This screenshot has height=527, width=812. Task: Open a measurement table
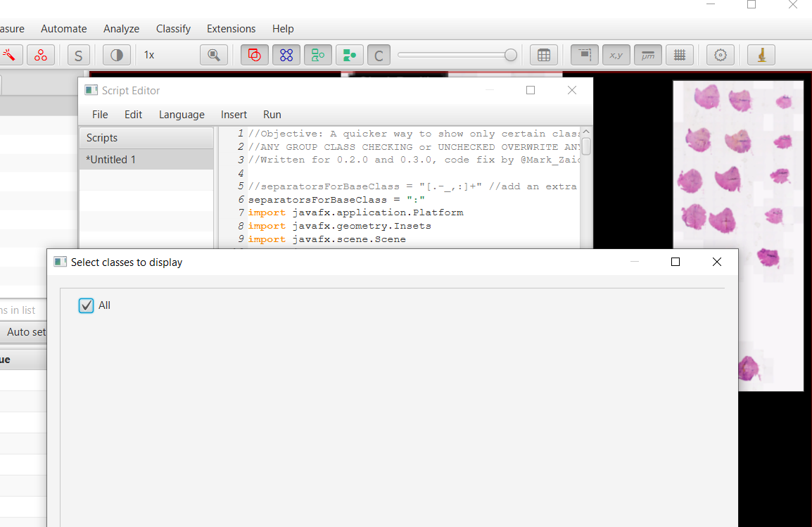pos(543,54)
